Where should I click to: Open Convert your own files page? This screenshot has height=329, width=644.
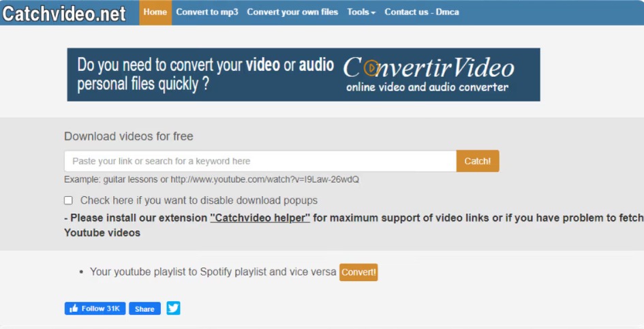(x=292, y=12)
